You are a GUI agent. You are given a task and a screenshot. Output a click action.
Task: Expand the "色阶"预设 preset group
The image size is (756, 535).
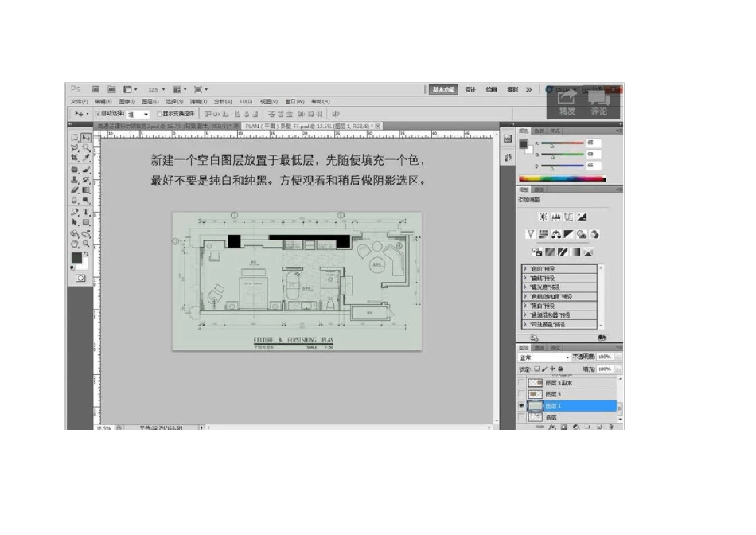[525, 269]
